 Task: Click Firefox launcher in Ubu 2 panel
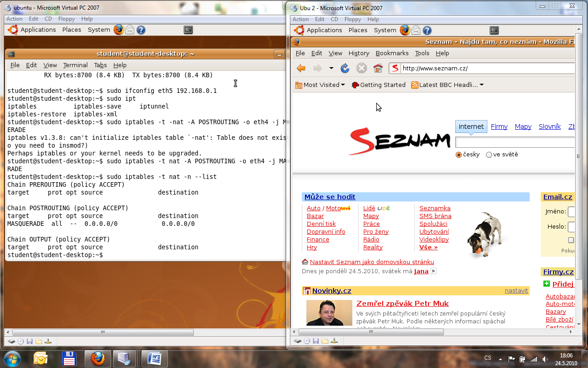point(405,30)
